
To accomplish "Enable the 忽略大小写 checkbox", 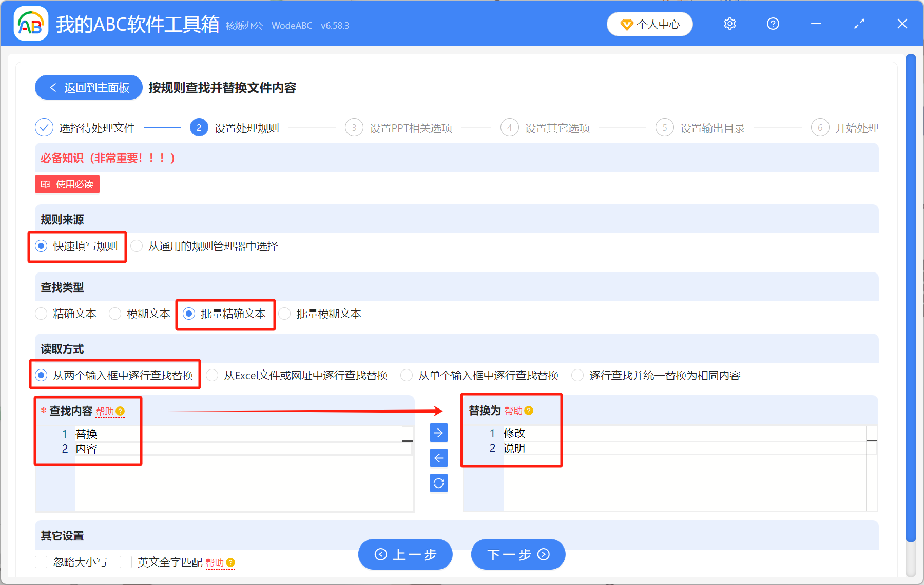I will [x=41, y=562].
